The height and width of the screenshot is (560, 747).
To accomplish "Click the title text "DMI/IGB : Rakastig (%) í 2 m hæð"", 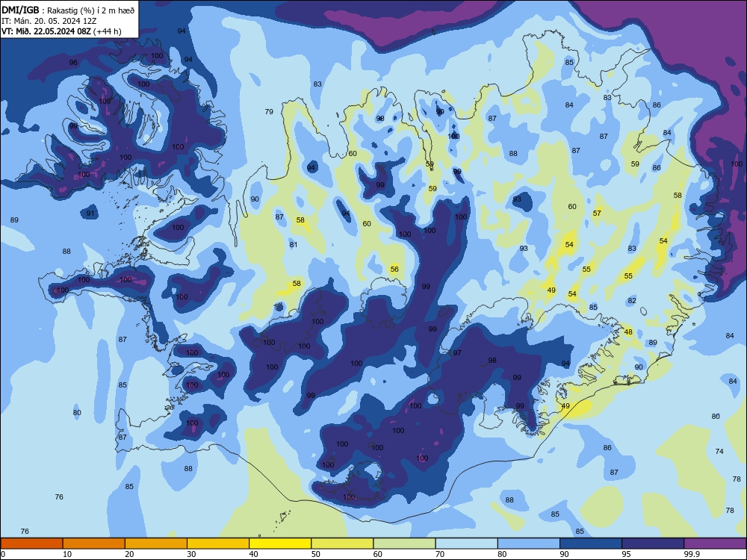I will (68, 10).
